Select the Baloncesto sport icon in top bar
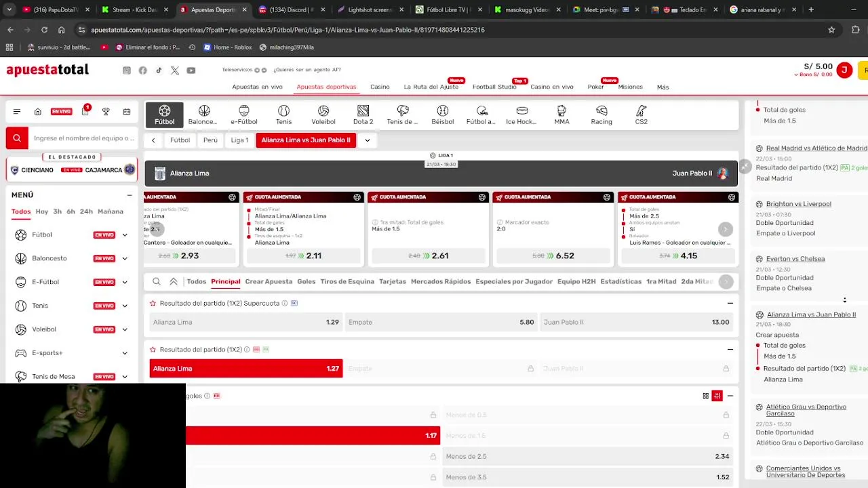 203,115
